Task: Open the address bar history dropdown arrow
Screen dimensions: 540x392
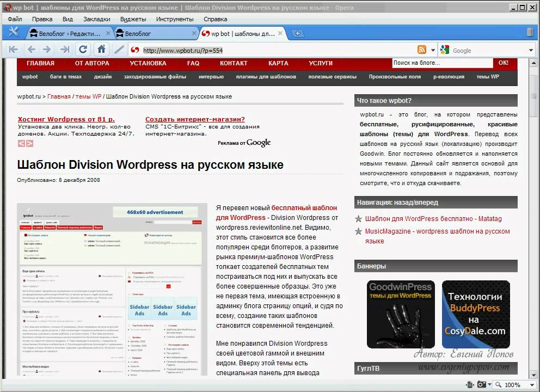Action: (x=433, y=50)
